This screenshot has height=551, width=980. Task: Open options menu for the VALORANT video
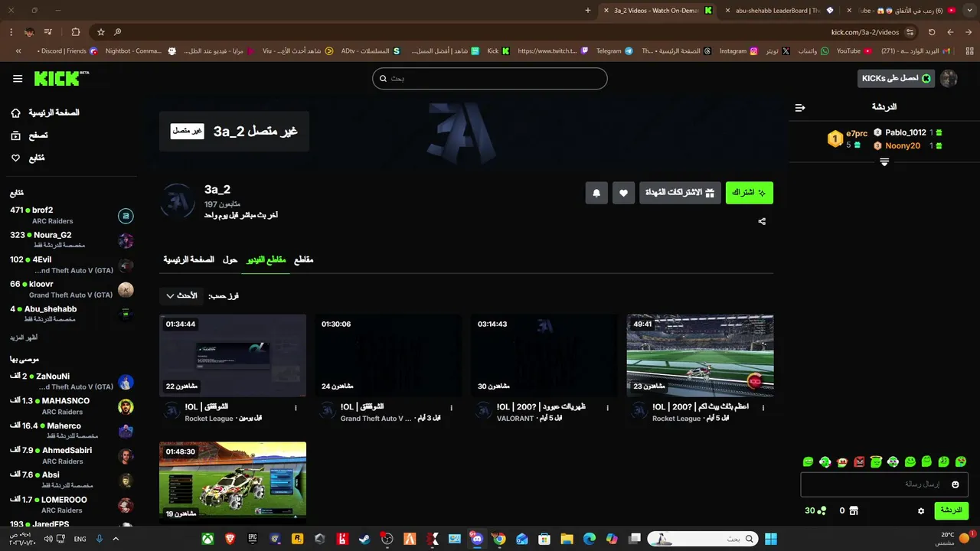click(x=608, y=408)
